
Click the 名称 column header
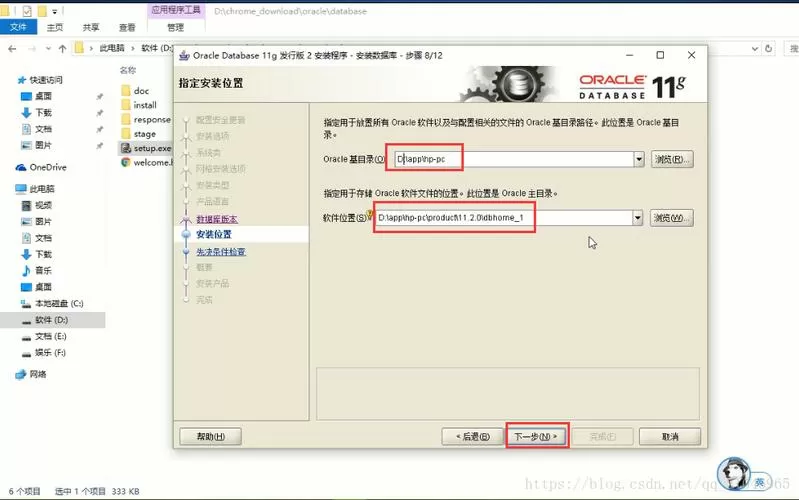tap(128, 70)
